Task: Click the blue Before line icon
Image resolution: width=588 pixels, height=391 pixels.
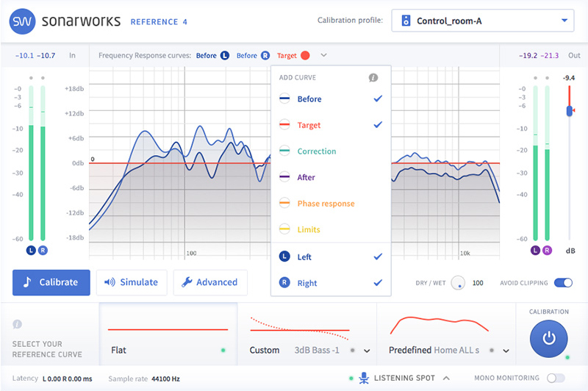Action: pyautogui.click(x=284, y=98)
